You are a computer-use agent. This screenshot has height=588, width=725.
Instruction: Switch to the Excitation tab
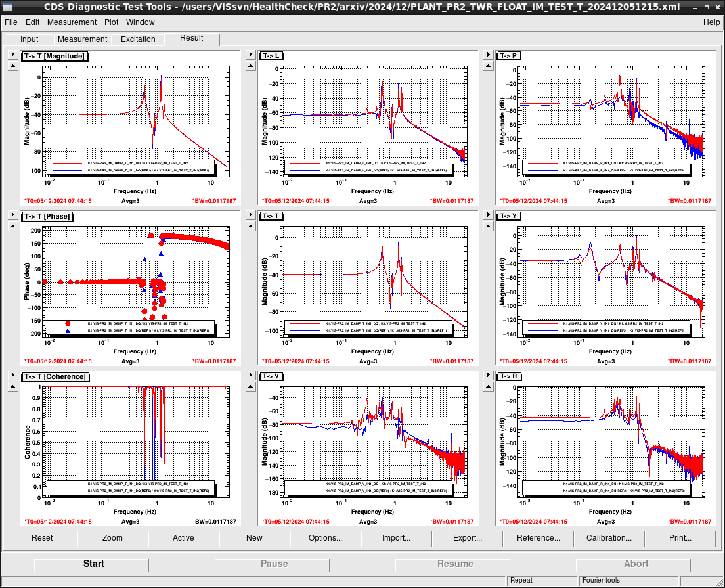(x=138, y=39)
